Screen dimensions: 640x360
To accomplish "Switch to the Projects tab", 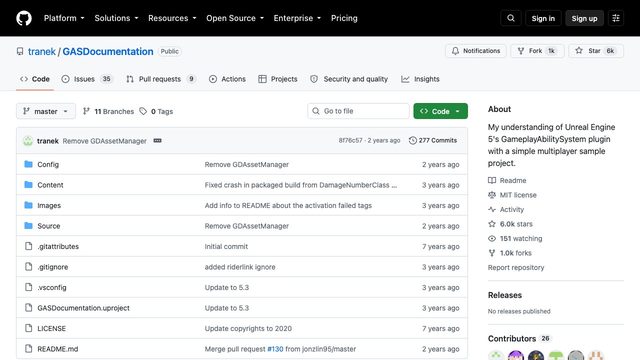I will pyautogui.click(x=278, y=79).
